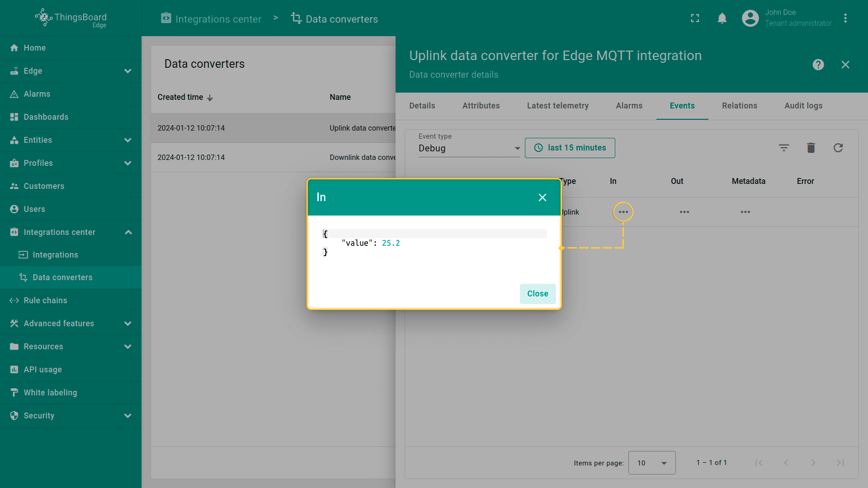Open the items per page dropdown
The image size is (868, 488).
point(651,463)
